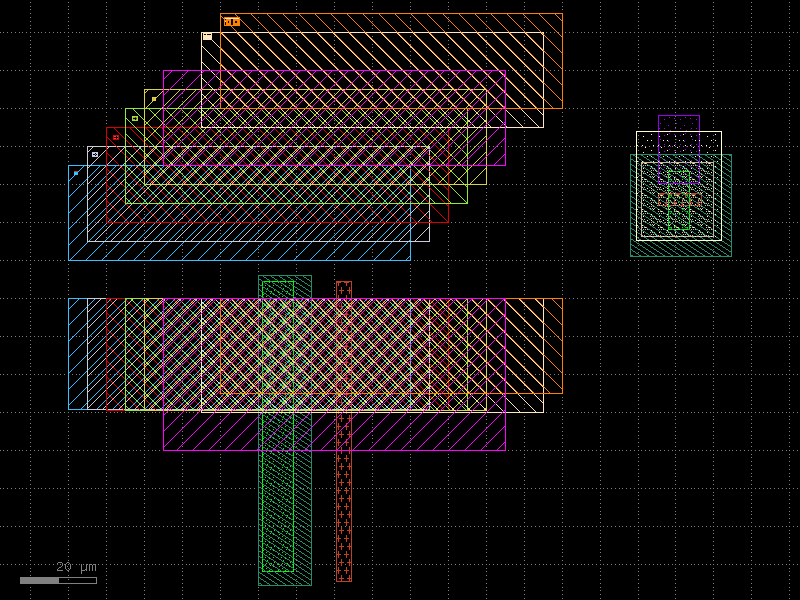Click the orange marker in the top orange rectangle's corner
The height and width of the screenshot is (600, 800).
(x=231, y=22)
